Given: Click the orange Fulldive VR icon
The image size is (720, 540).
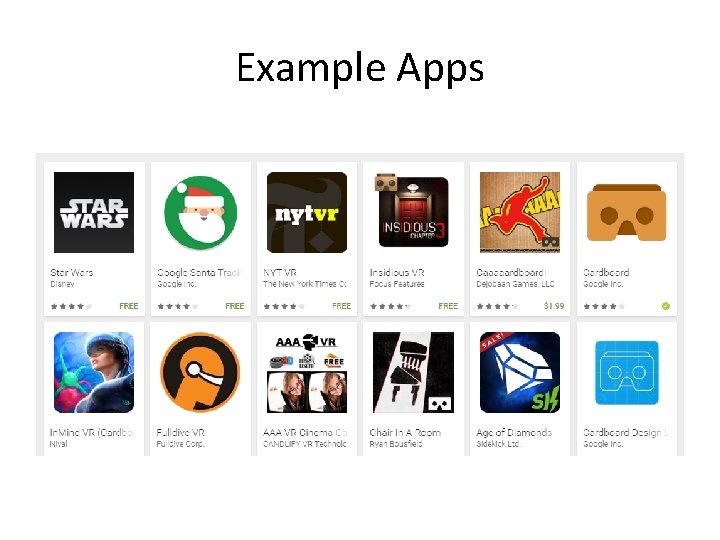Looking at the screenshot, I should coord(200,372).
